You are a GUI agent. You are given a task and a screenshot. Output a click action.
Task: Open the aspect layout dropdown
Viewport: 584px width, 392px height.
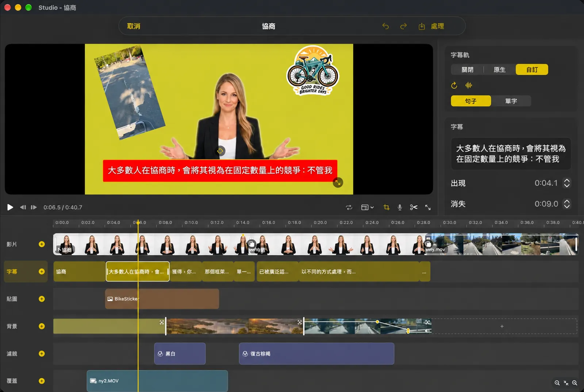[x=367, y=207]
